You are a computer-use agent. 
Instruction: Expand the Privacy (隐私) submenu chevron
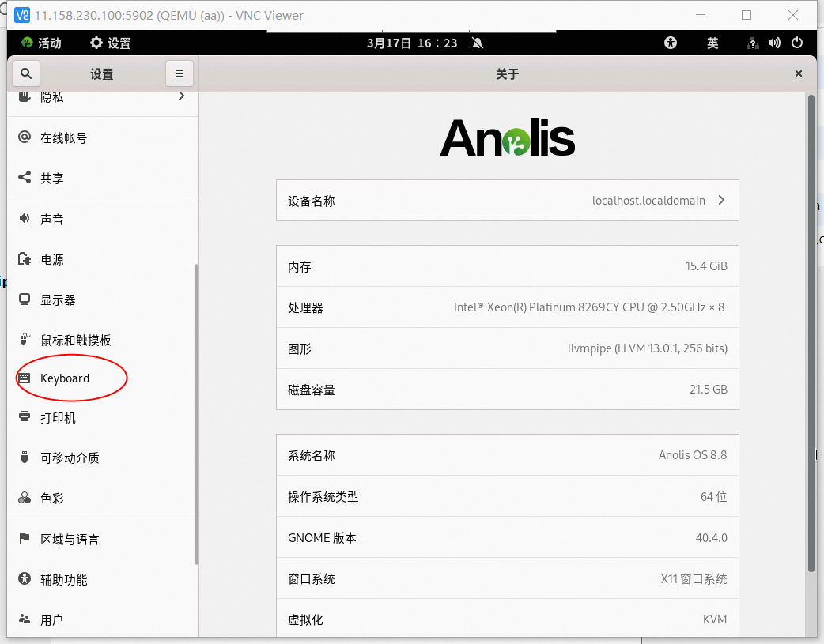click(x=181, y=96)
